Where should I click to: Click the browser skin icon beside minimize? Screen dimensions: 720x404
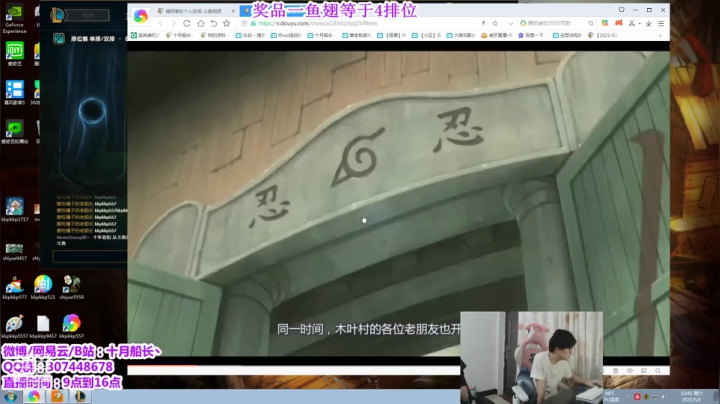(x=621, y=10)
